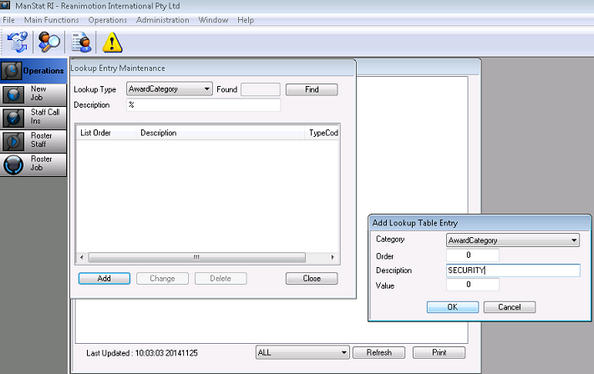Click the Found results field
594x374 pixels.
coord(261,89)
